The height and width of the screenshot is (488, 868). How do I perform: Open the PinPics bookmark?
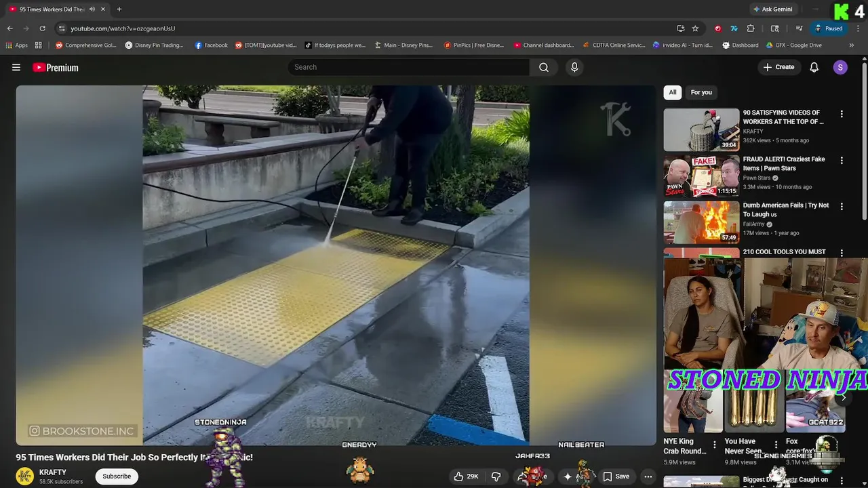(x=473, y=45)
